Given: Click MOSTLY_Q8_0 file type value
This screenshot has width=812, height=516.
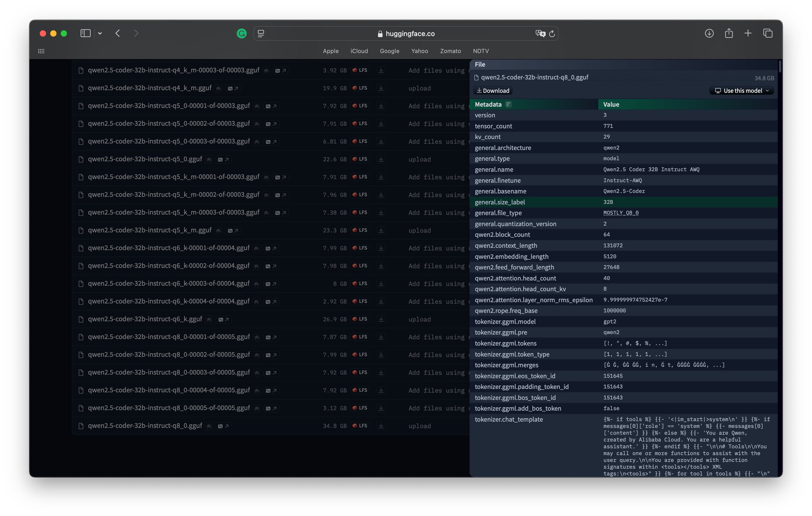Looking at the screenshot, I should (x=621, y=213).
